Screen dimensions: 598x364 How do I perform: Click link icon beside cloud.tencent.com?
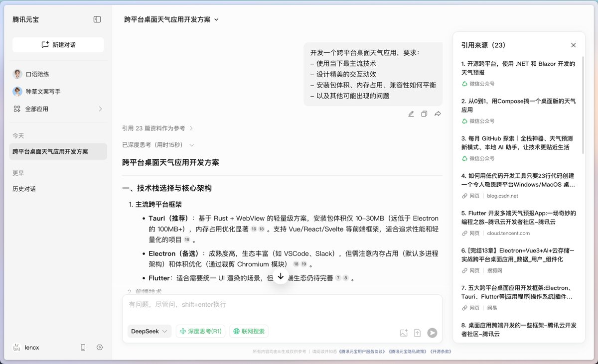[464, 234]
